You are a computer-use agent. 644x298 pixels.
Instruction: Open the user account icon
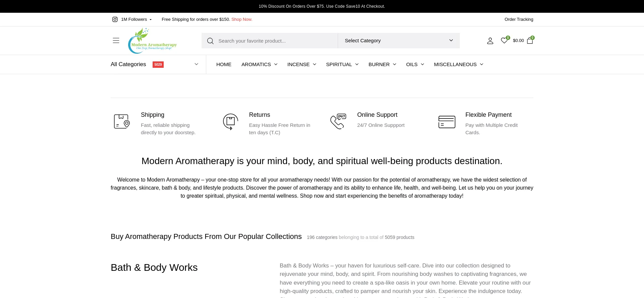[x=490, y=41]
